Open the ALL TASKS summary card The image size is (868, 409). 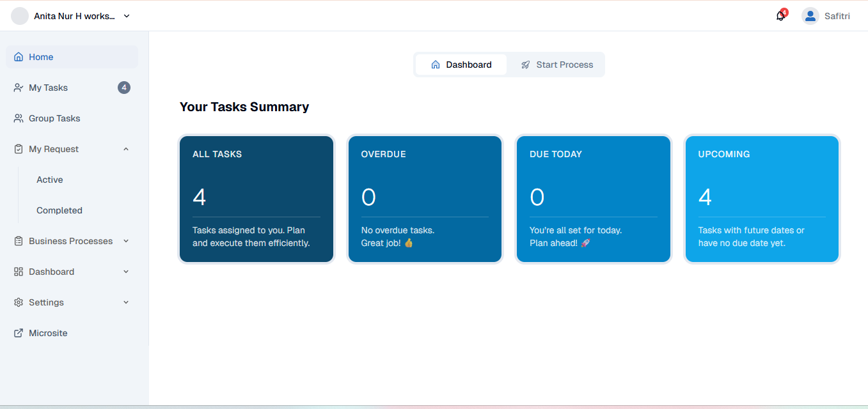256,198
